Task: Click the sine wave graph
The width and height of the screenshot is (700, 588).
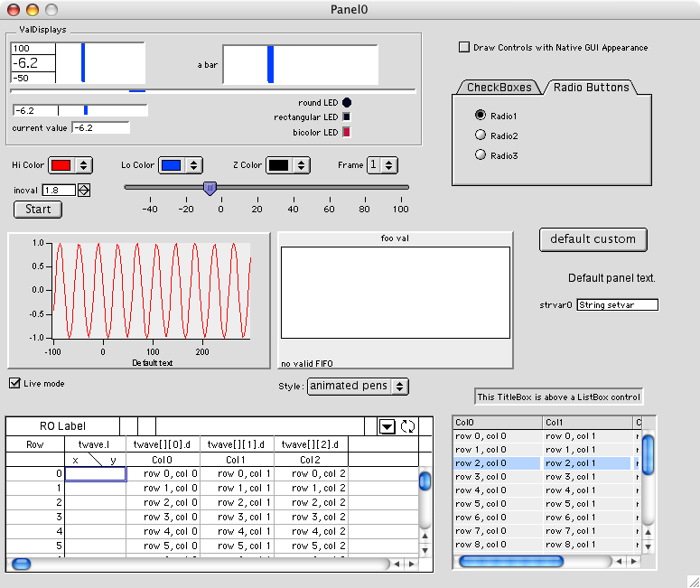Action: click(x=139, y=300)
